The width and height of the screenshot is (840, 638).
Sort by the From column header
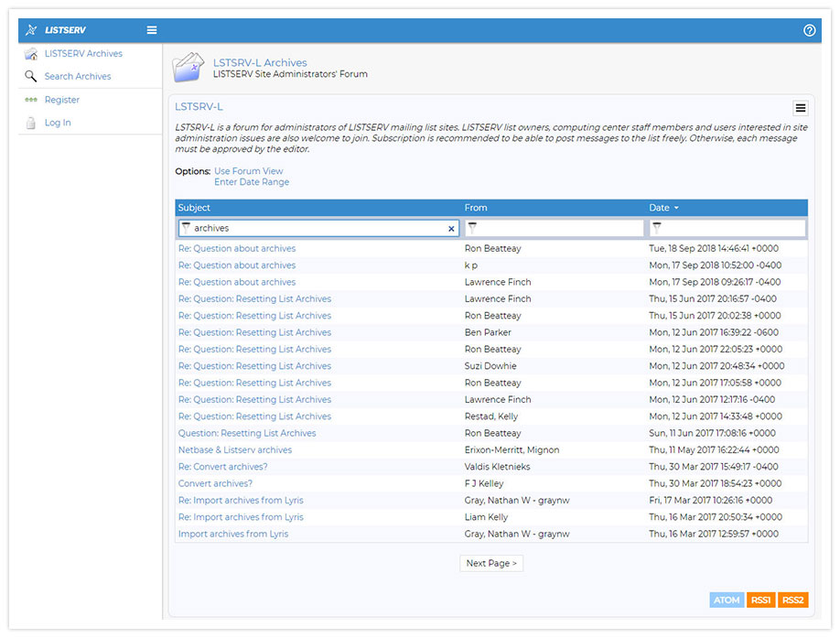tap(476, 208)
